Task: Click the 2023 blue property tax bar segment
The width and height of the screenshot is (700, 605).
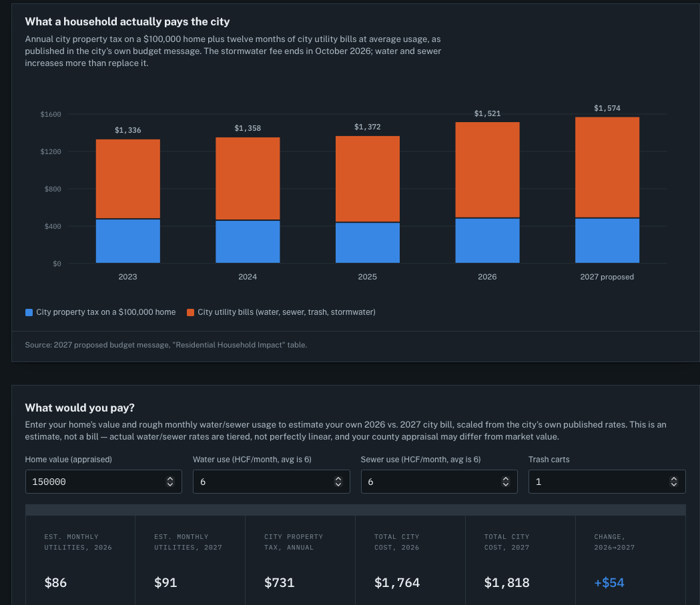Action: 128,241
